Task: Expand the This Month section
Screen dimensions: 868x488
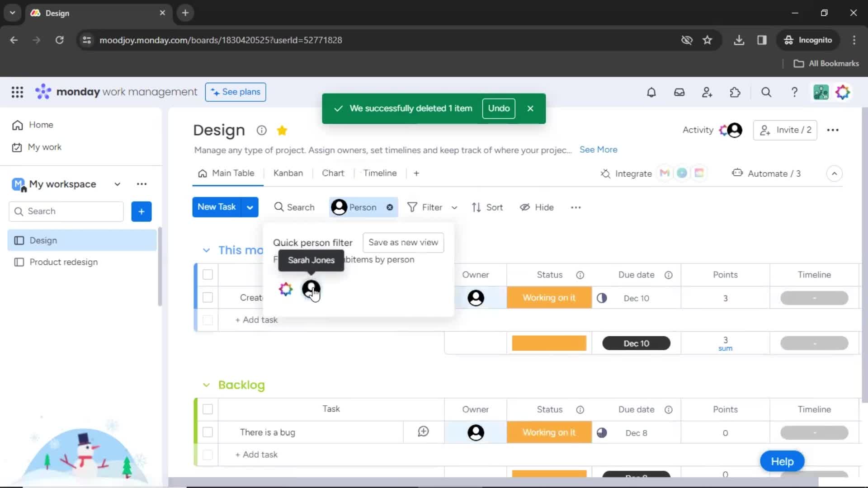Action: (206, 250)
